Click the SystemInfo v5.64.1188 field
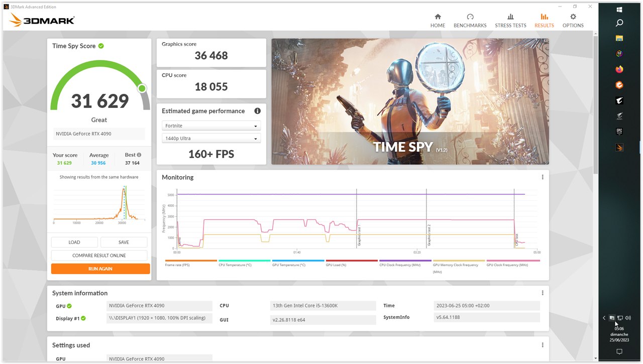The image size is (643, 364). pyautogui.click(x=487, y=317)
